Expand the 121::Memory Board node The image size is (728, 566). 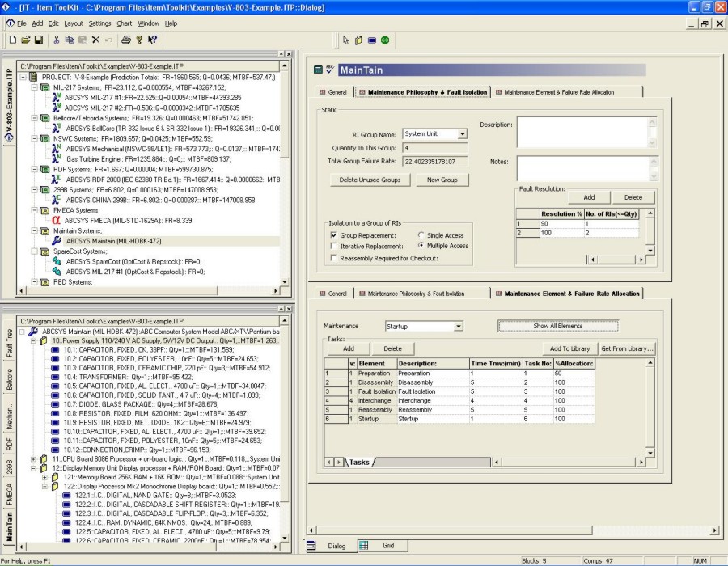pos(44,477)
